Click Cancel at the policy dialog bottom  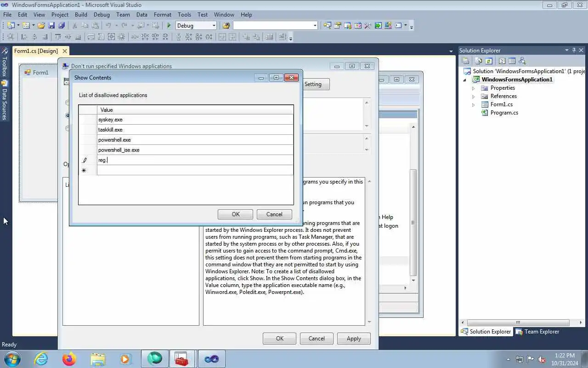click(317, 339)
